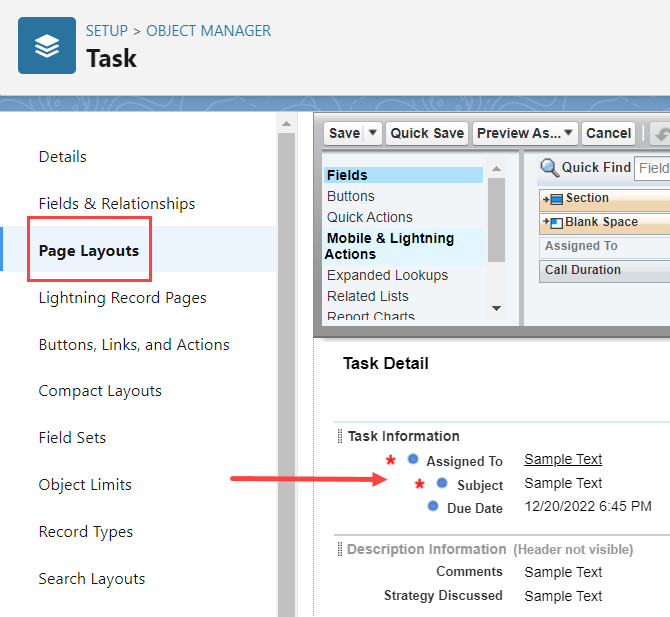Click the Call Duration field in palette
Screen dimensions: 670x617
[583, 270]
